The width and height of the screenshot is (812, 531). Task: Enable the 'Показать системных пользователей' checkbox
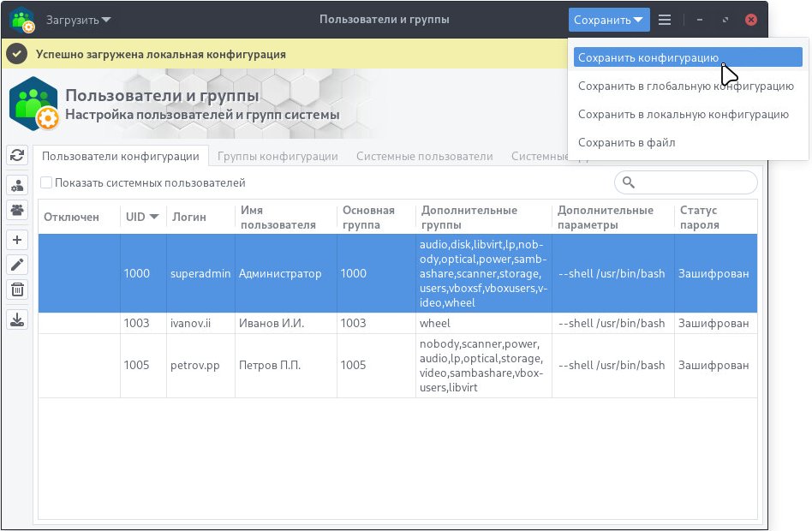(x=46, y=182)
